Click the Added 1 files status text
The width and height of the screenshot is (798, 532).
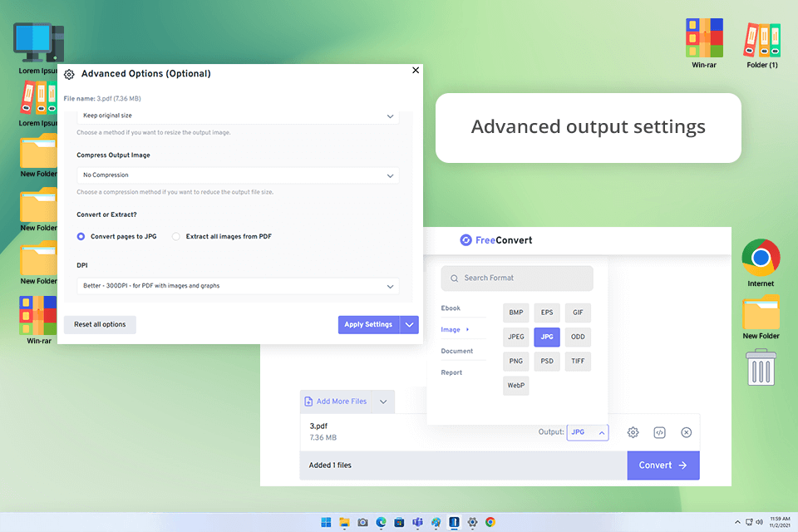pyautogui.click(x=330, y=465)
